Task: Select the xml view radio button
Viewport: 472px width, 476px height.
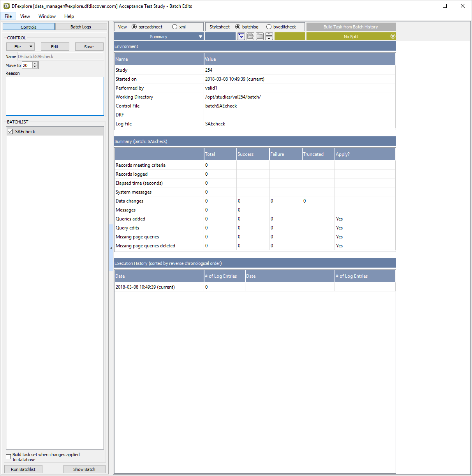Action: [x=175, y=27]
